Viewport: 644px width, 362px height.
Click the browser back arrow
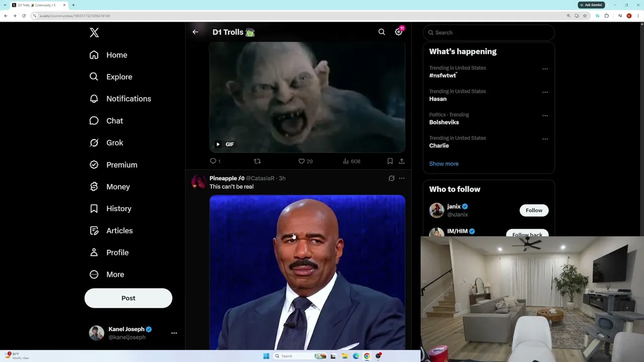click(x=6, y=16)
